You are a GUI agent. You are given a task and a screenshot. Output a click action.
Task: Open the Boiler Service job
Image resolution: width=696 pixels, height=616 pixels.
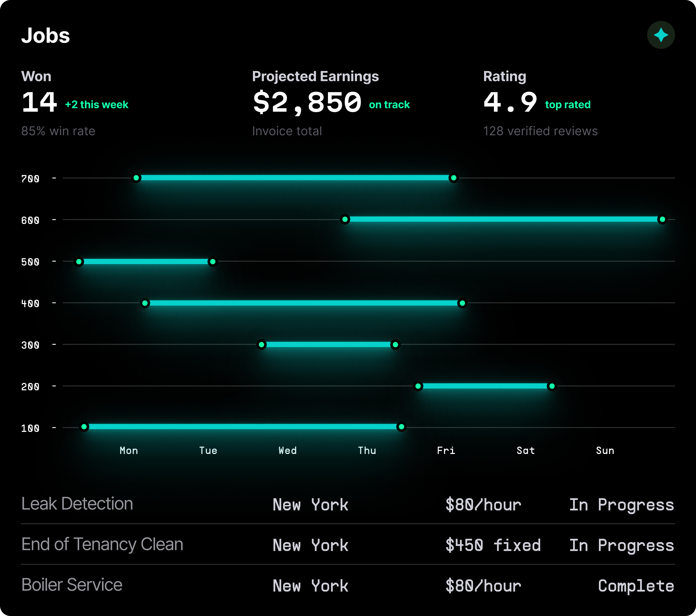72,585
